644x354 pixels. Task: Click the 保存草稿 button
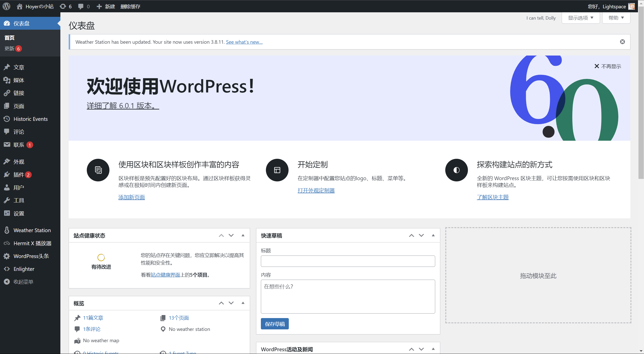click(x=275, y=324)
